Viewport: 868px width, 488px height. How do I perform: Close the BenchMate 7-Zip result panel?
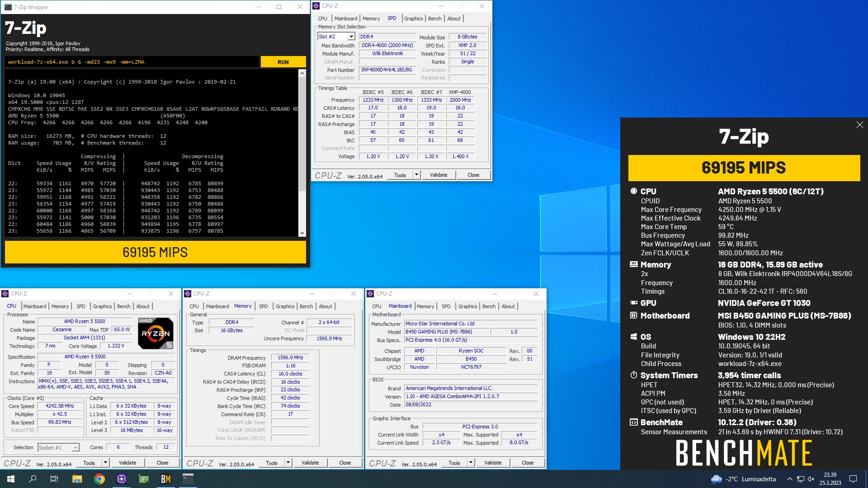pyautogui.click(x=859, y=125)
